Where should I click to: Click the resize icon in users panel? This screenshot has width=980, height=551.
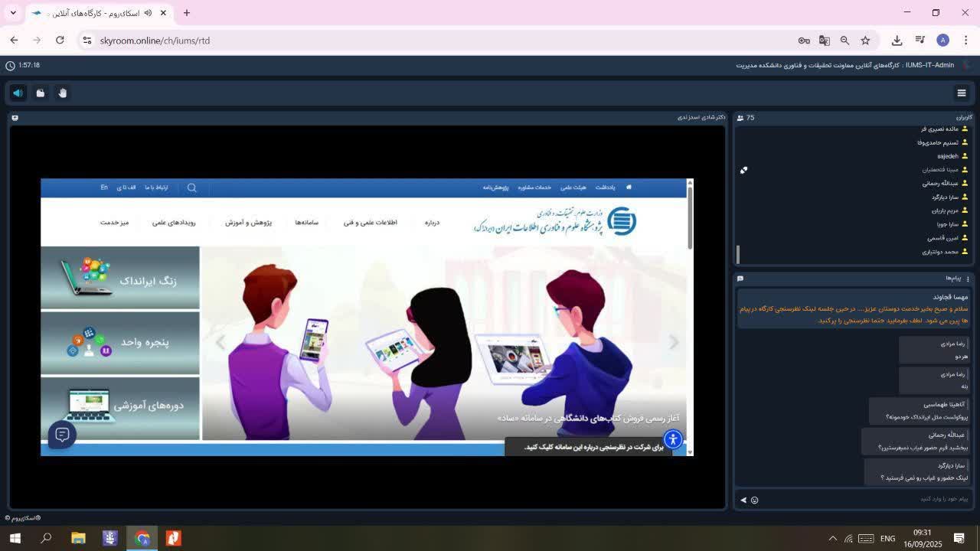pos(743,170)
